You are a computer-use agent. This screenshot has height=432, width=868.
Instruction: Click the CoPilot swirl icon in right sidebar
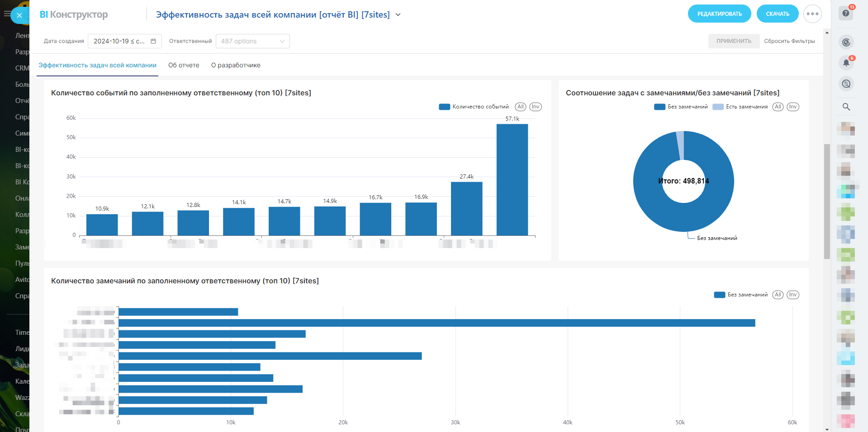click(846, 42)
